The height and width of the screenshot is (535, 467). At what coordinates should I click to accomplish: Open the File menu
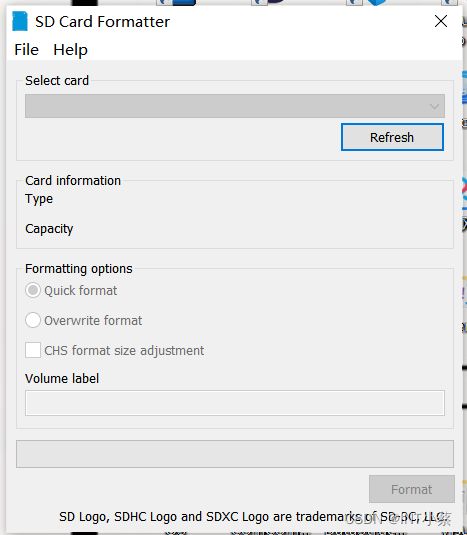coord(27,50)
